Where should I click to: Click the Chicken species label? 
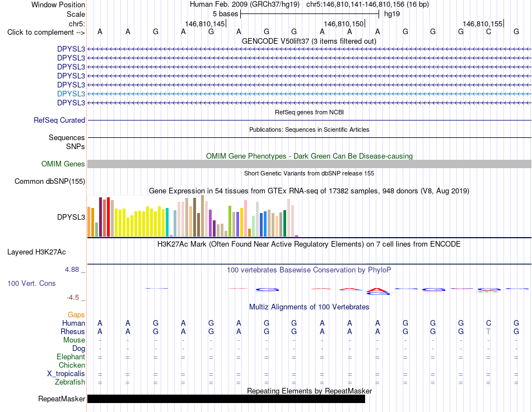click(72, 365)
